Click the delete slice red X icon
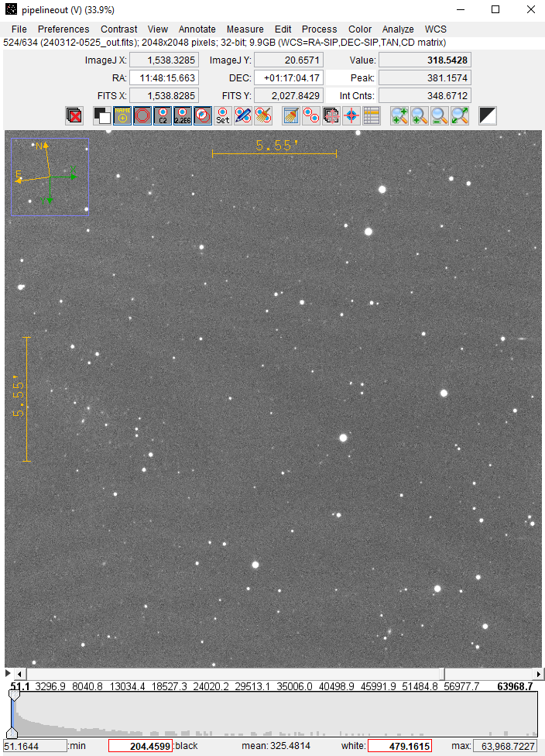The height and width of the screenshot is (756, 545). 74,116
